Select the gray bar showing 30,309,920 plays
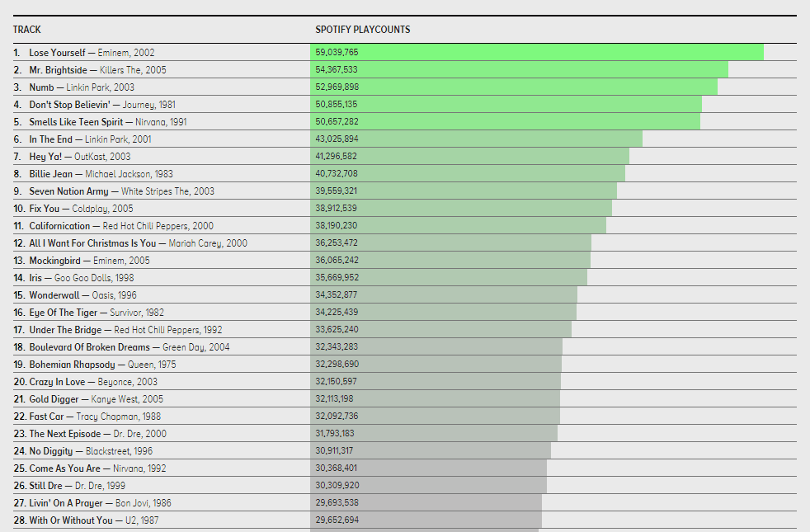This screenshot has width=810, height=532. [x=428, y=486]
